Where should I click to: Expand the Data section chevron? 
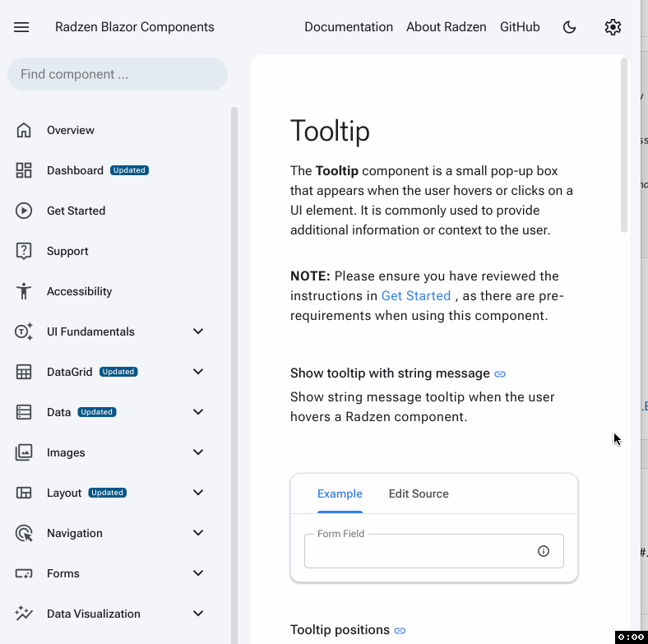pyautogui.click(x=198, y=412)
